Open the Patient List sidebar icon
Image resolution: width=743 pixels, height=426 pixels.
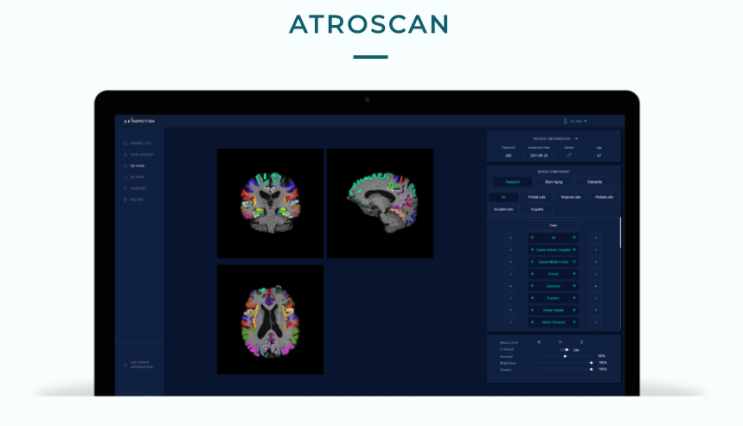tap(125, 143)
